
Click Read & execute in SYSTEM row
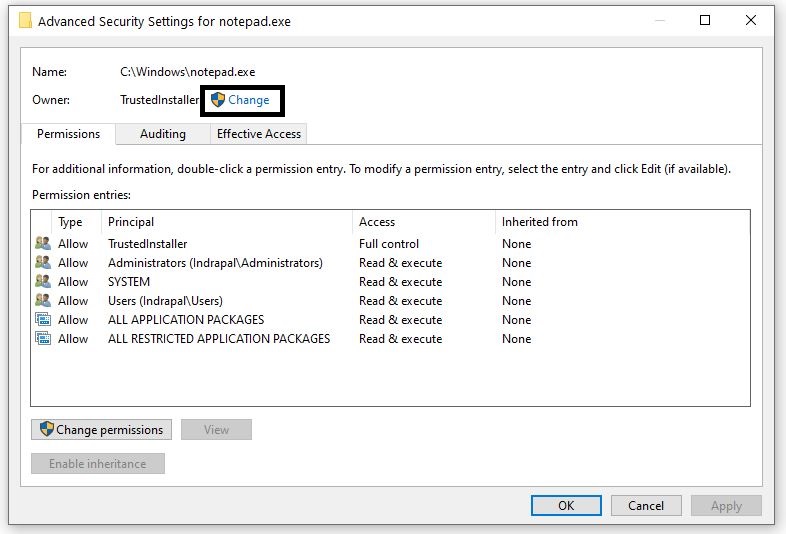pos(401,282)
